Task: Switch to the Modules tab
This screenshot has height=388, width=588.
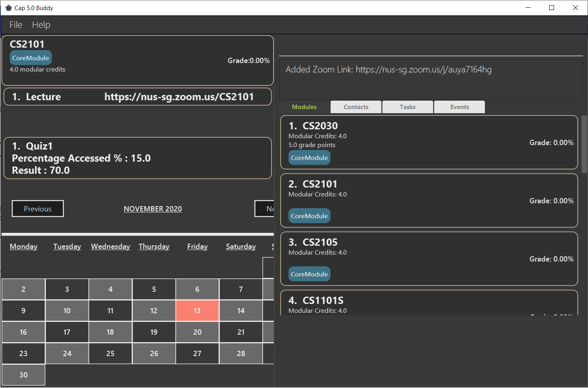Action: point(304,107)
